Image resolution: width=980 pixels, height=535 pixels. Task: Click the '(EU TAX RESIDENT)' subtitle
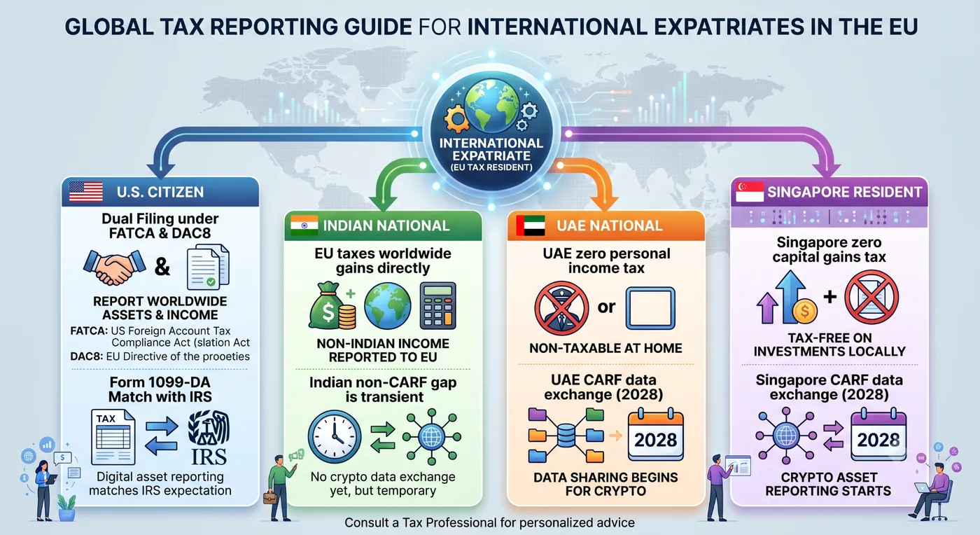click(491, 166)
